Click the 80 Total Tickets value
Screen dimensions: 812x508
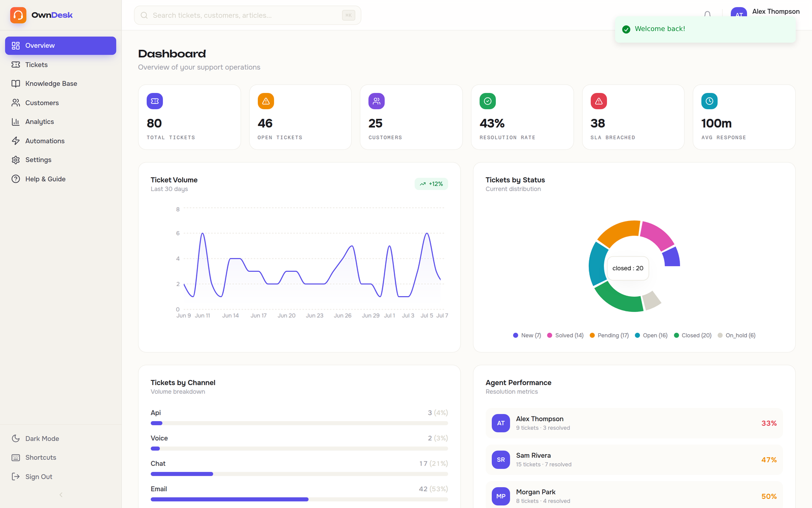[154, 123]
